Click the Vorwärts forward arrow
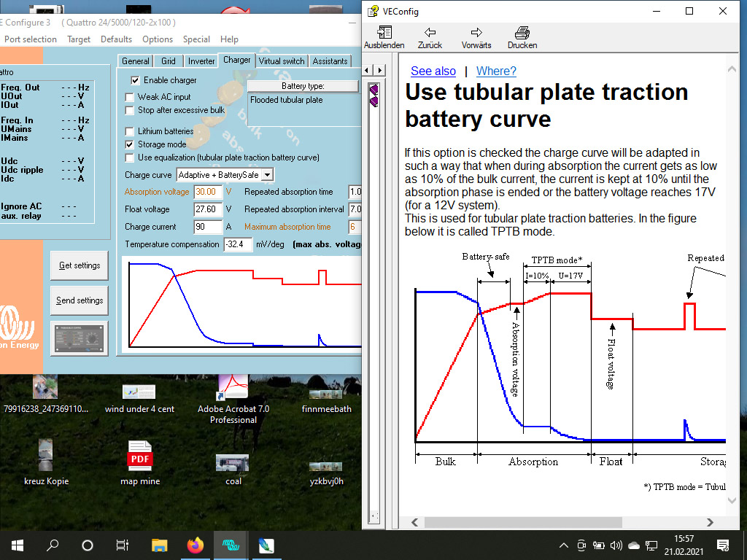Image resolution: width=747 pixels, height=560 pixels. 476,33
